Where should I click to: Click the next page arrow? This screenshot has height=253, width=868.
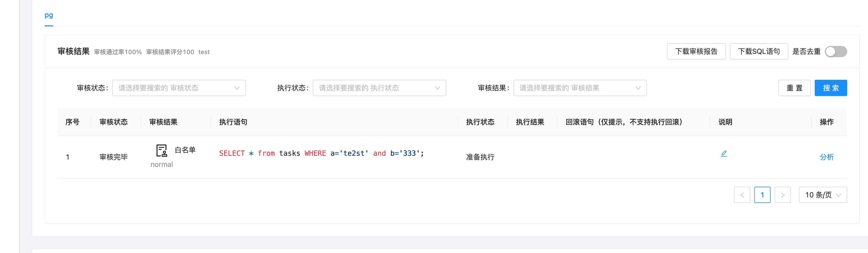[783, 195]
